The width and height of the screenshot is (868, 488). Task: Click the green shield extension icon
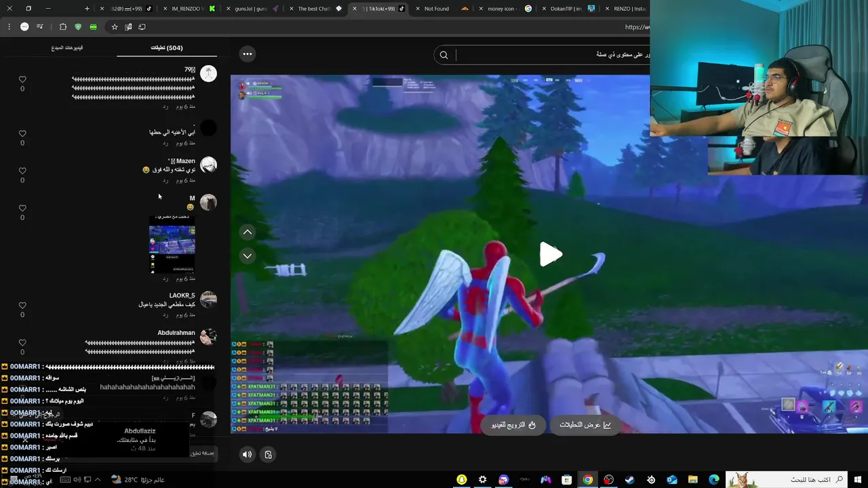click(78, 27)
